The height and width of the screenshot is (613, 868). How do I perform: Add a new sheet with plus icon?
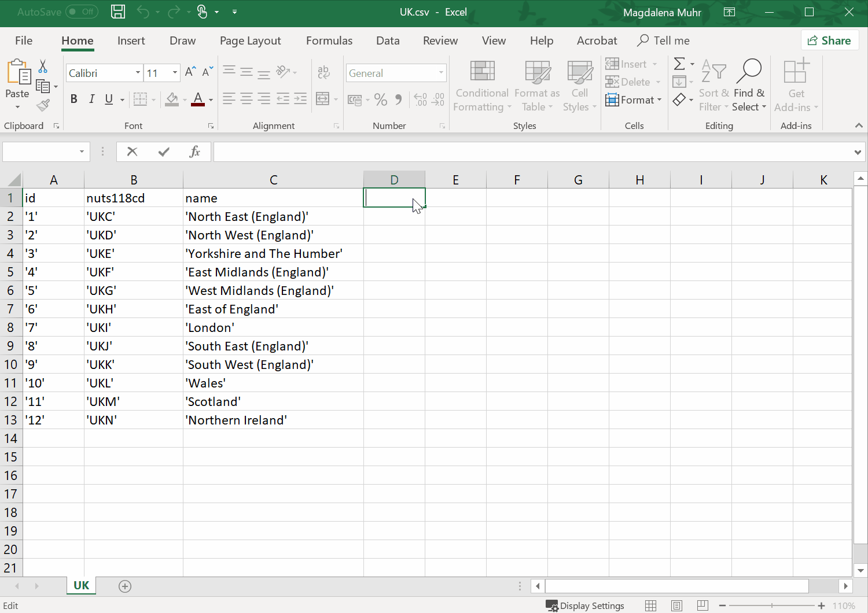[125, 586]
